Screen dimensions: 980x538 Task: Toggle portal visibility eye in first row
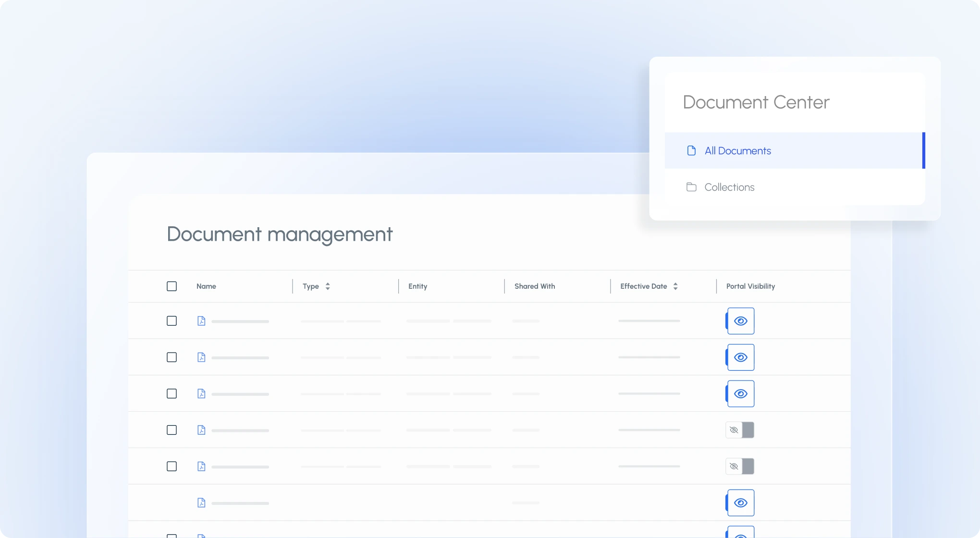[740, 321]
